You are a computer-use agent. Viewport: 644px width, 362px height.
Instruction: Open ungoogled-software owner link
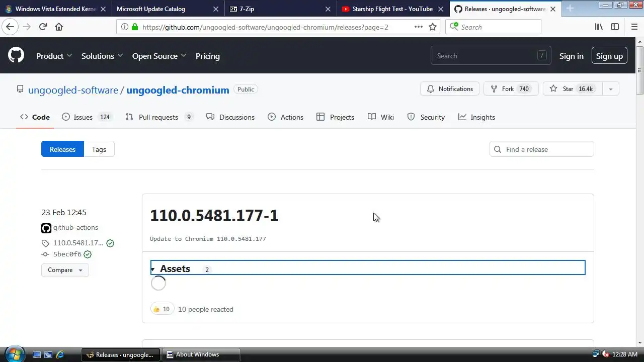(x=73, y=90)
